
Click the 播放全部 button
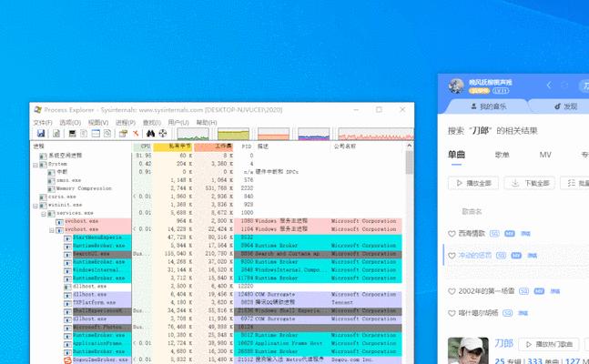pyautogui.click(x=473, y=183)
